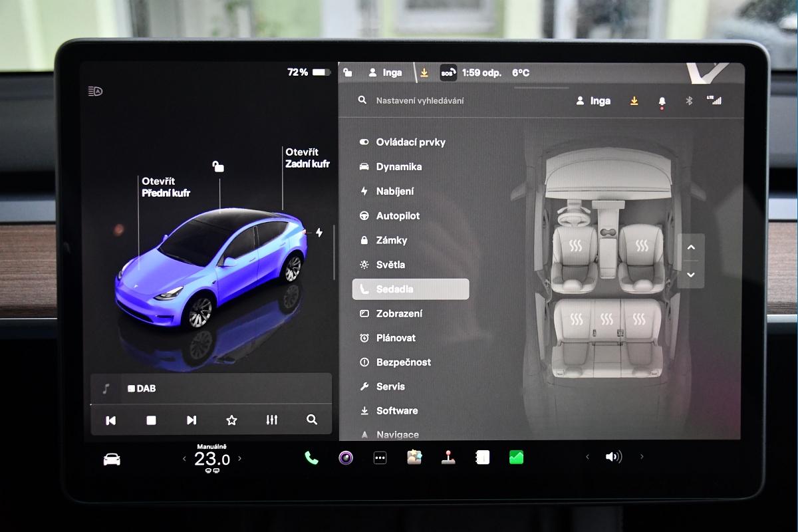The image size is (798, 532).
Task: Launch the camera app icon
Action: [346, 458]
